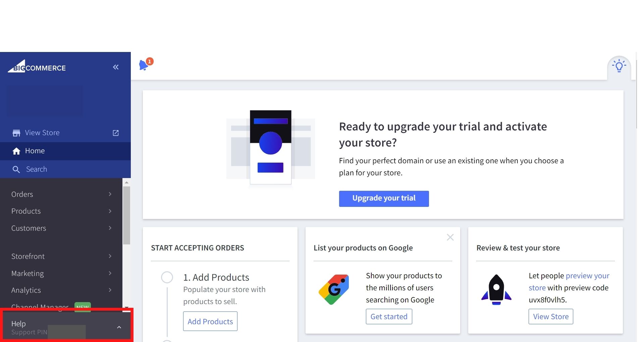This screenshot has width=644, height=342.
Task: Click the Google Shopping icon
Action: tap(334, 289)
